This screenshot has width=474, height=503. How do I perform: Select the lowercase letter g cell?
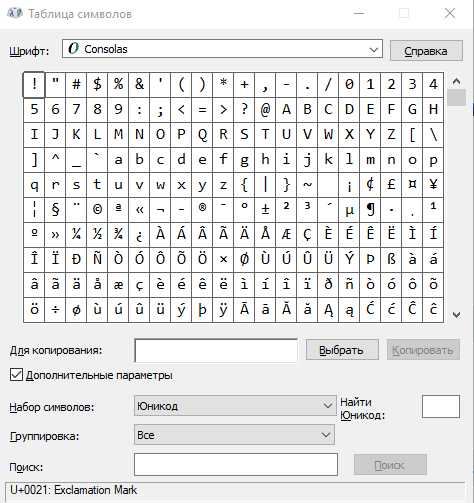tap(244, 160)
